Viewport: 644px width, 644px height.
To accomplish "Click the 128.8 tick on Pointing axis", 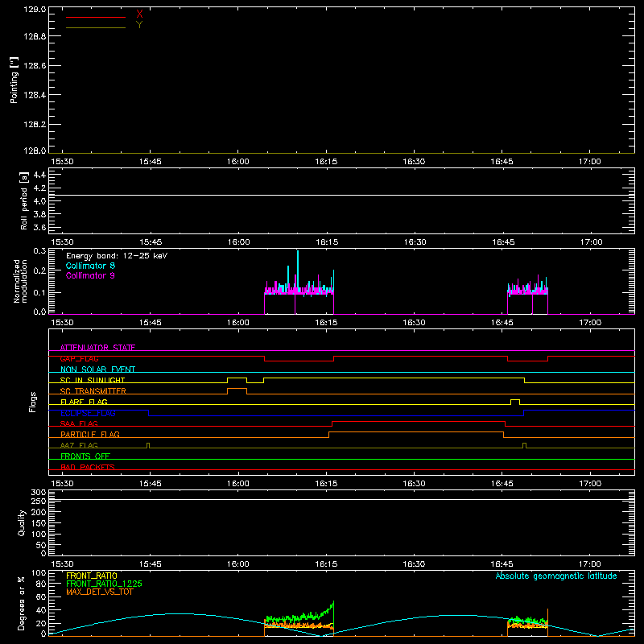I will click(x=35, y=36).
